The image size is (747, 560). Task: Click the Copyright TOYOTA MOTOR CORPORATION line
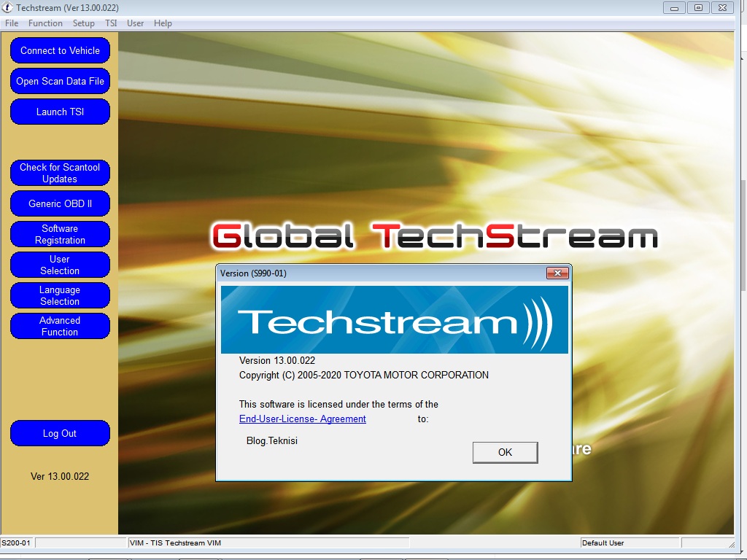[x=364, y=376]
